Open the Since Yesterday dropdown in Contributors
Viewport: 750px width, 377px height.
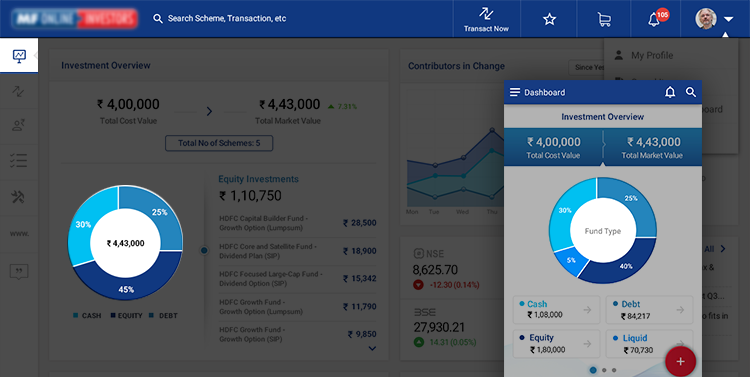586,67
